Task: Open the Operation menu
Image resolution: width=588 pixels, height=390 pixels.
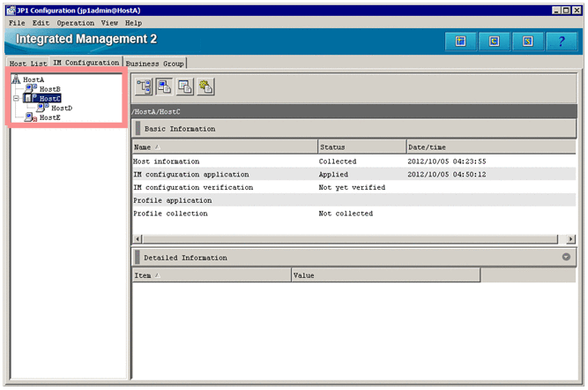Action: 75,22
